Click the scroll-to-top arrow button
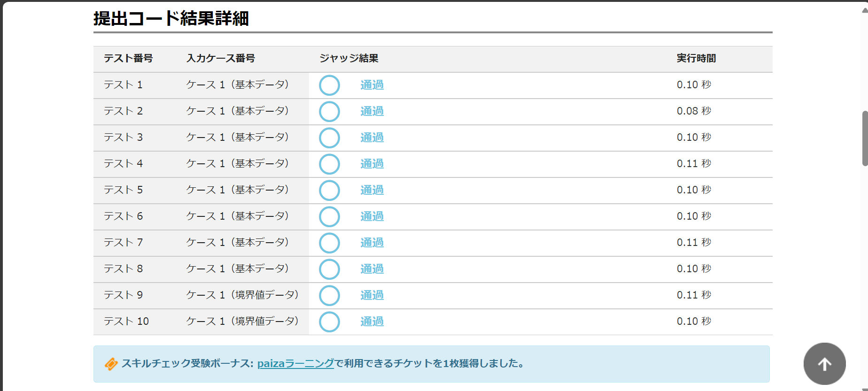 tap(824, 364)
